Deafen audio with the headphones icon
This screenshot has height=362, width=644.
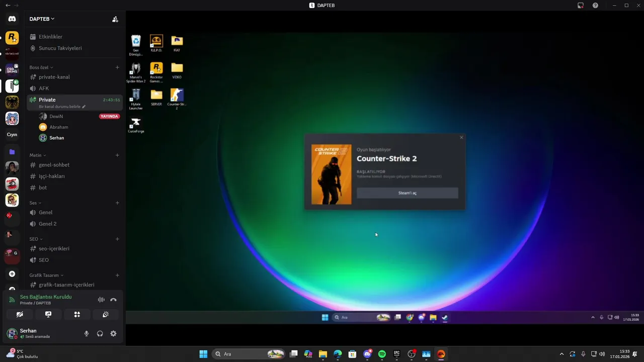[100, 333]
